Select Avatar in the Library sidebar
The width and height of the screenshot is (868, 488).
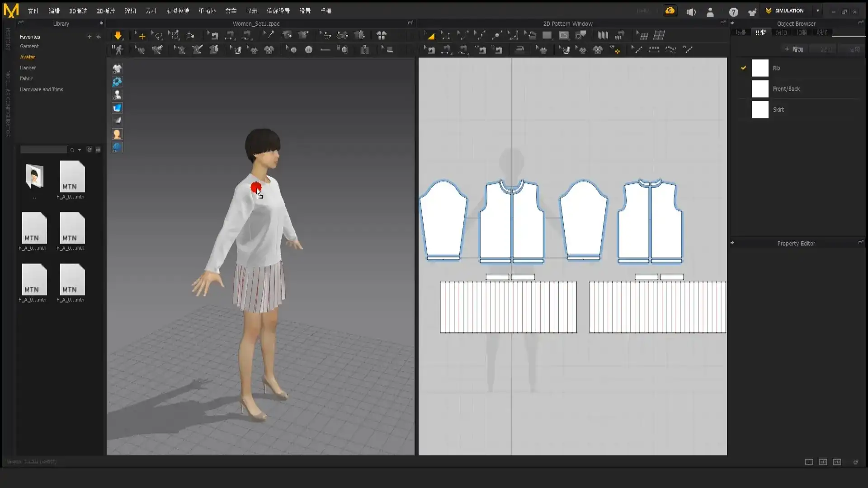pyautogui.click(x=27, y=56)
